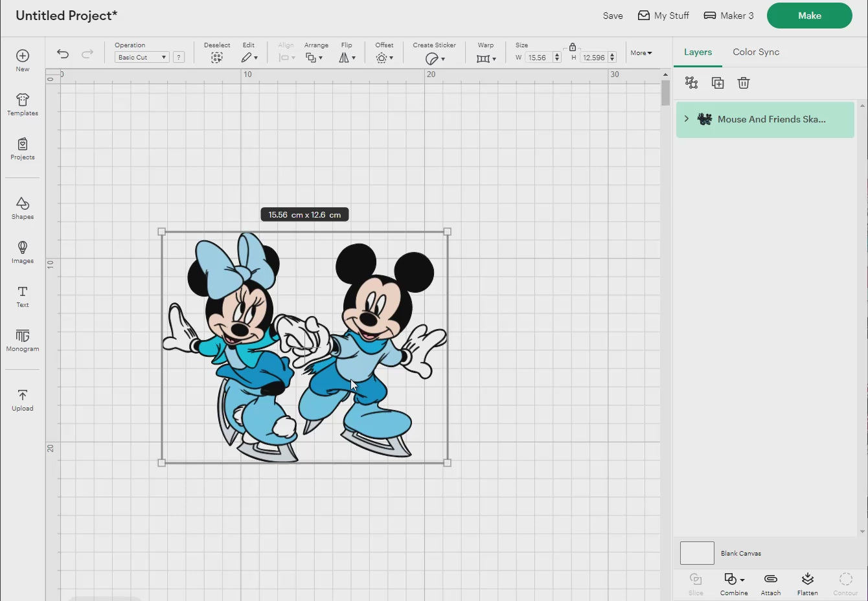Open the Edit pencil menu

[249, 58]
